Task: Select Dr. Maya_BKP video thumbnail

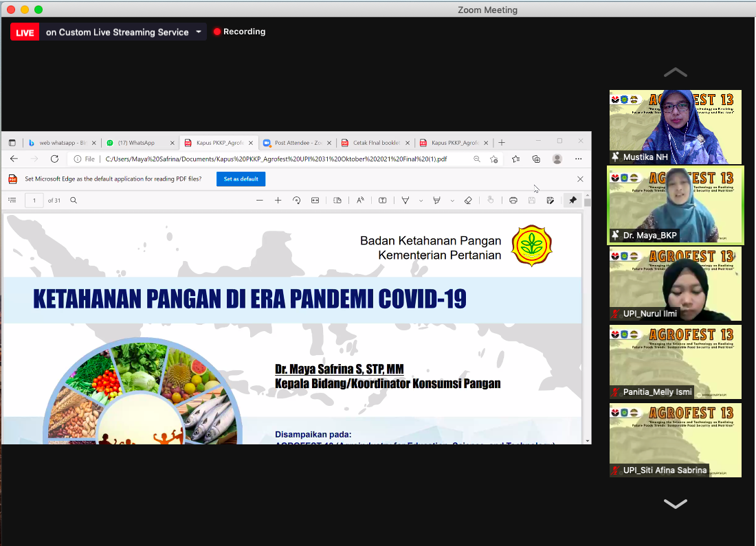Action: (x=675, y=205)
